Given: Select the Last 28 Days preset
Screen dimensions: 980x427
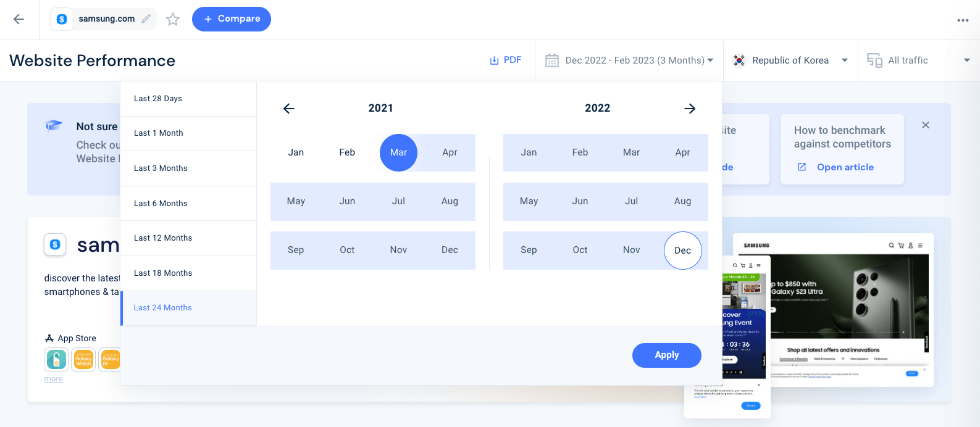Looking at the screenshot, I should [157, 98].
